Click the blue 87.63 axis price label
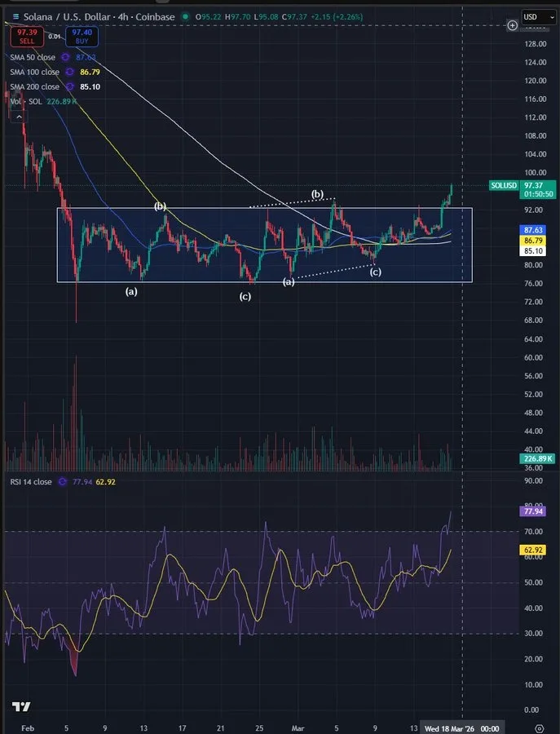Screen dimensions: 560x734 (533, 230)
